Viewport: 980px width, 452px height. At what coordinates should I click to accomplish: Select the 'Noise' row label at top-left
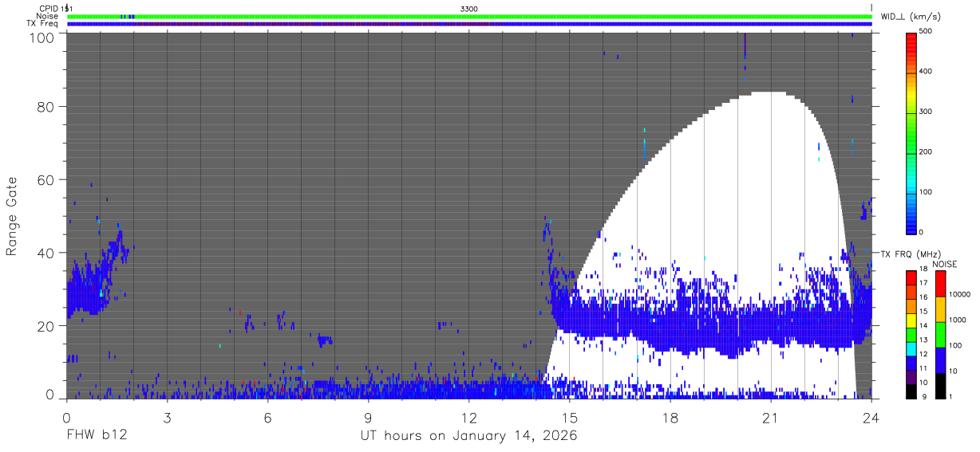46,16
